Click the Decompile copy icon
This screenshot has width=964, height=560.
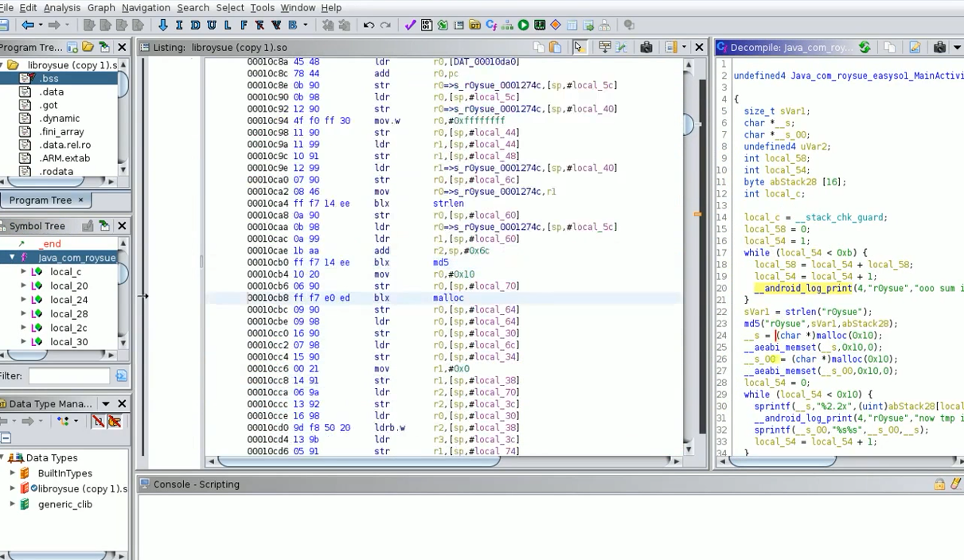point(890,48)
